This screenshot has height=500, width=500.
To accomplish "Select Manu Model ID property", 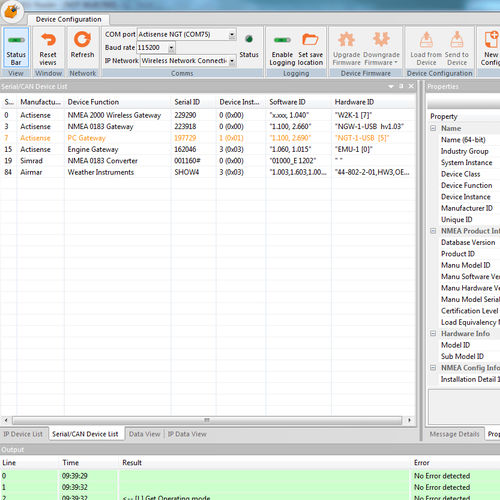I will tap(466, 265).
